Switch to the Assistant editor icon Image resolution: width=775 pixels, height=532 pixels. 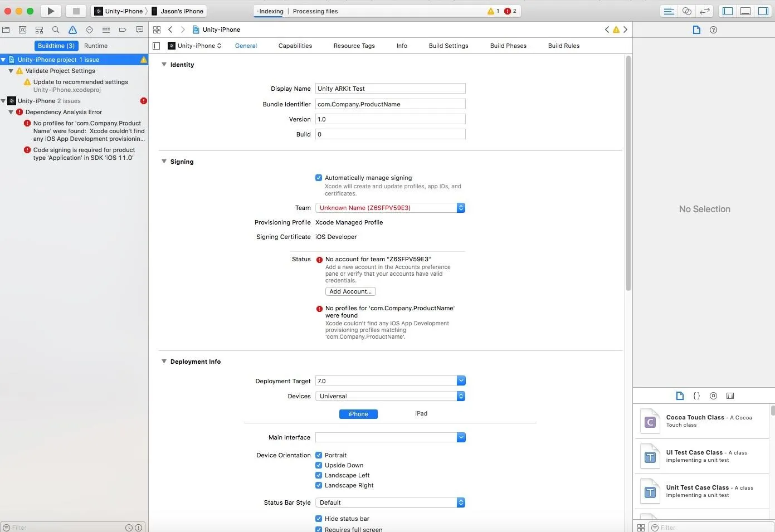(x=687, y=11)
